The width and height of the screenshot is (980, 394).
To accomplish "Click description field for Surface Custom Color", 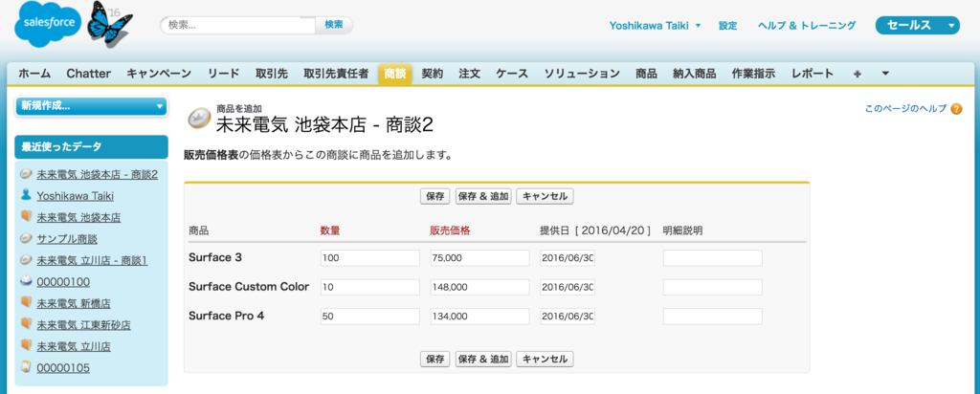I will [x=712, y=287].
